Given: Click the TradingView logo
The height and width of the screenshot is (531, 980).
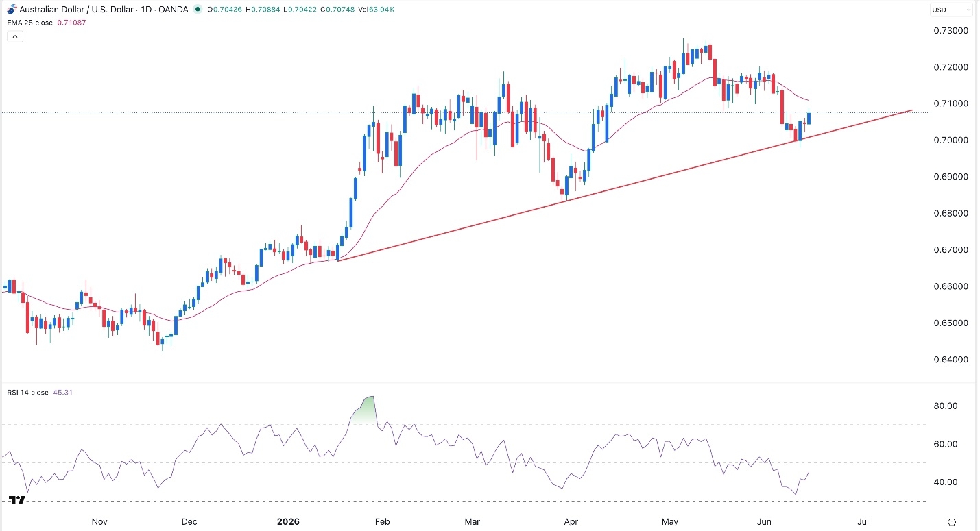Looking at the screenshot, I should pyautogui.click(x=17, y=501).
